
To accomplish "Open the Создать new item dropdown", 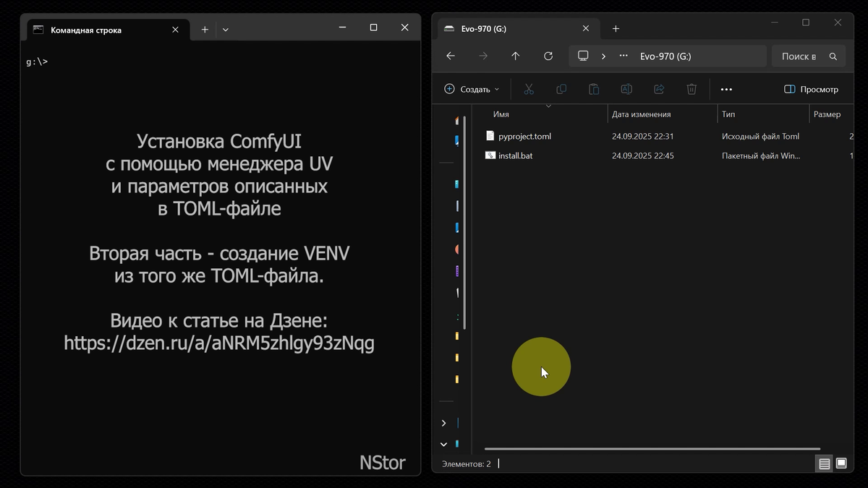I will click(x=471, y=89).
